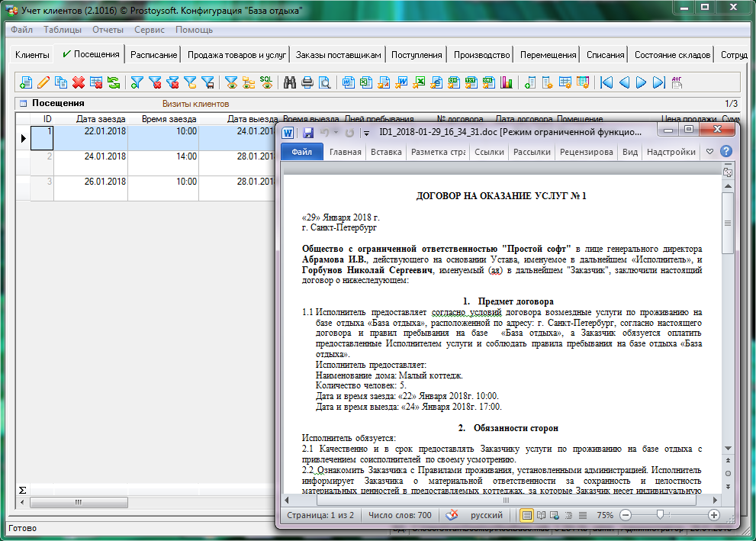
Task: Open the bar chart diagram icon
Action: coord(507,82)
